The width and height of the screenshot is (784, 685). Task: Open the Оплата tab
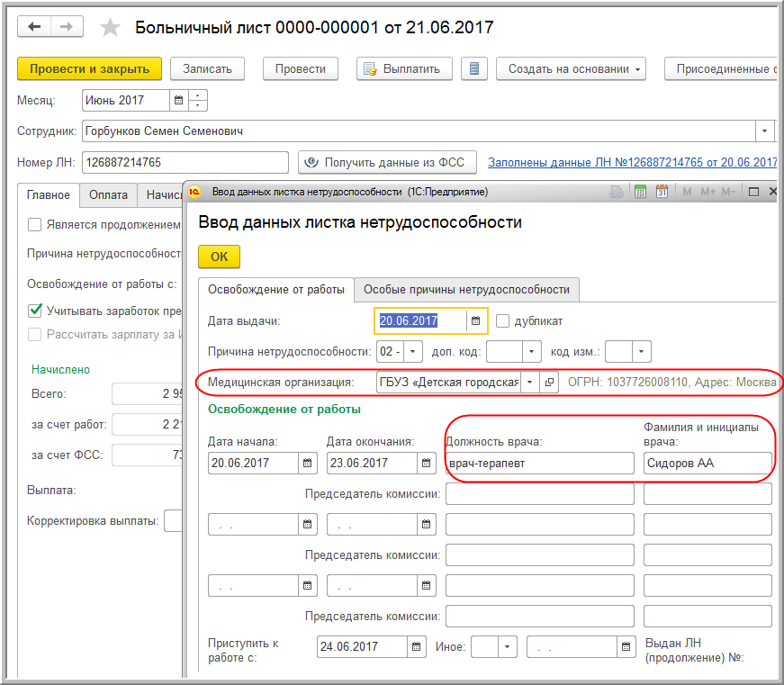(108, 194)
